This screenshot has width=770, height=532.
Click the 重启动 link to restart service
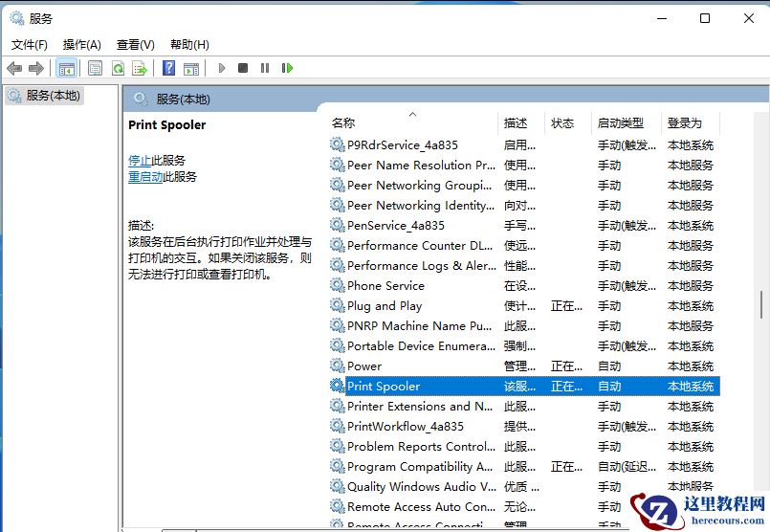(145, 177)
